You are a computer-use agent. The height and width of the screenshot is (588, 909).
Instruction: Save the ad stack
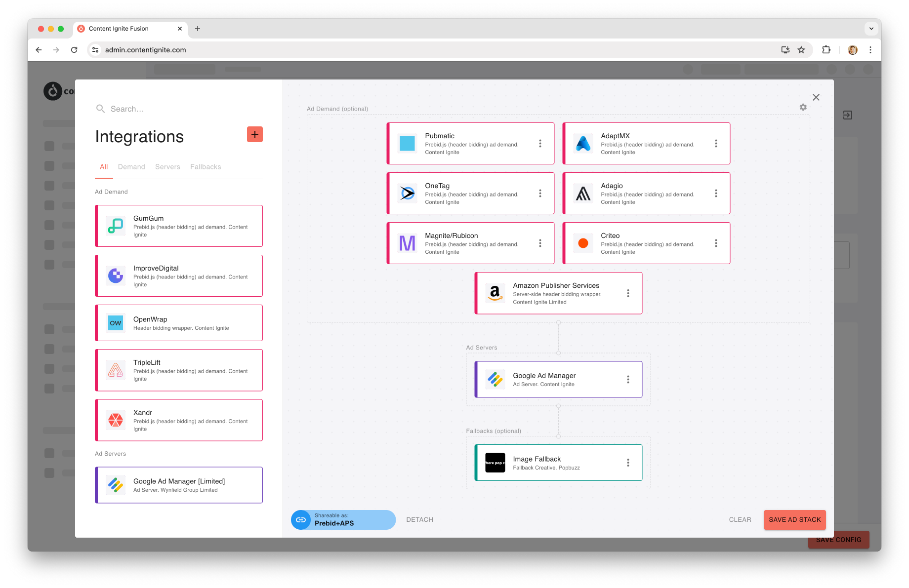[x=795, y=520]
